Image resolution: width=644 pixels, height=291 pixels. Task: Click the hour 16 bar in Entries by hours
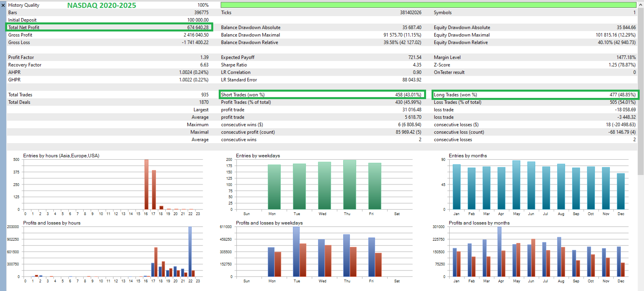coord(146,184)
